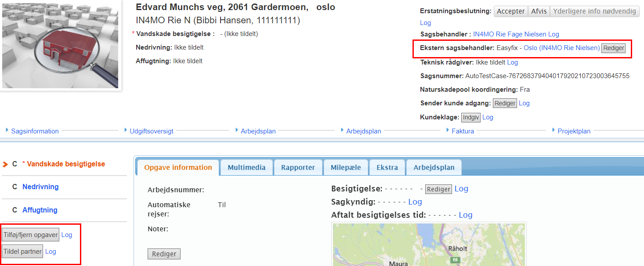The width and height of the screenshot is (644, 266).
Task: Open the Sagsbehandler IN4MO Rie Fage Nielsen link
Action: click(x=510, y=34)
